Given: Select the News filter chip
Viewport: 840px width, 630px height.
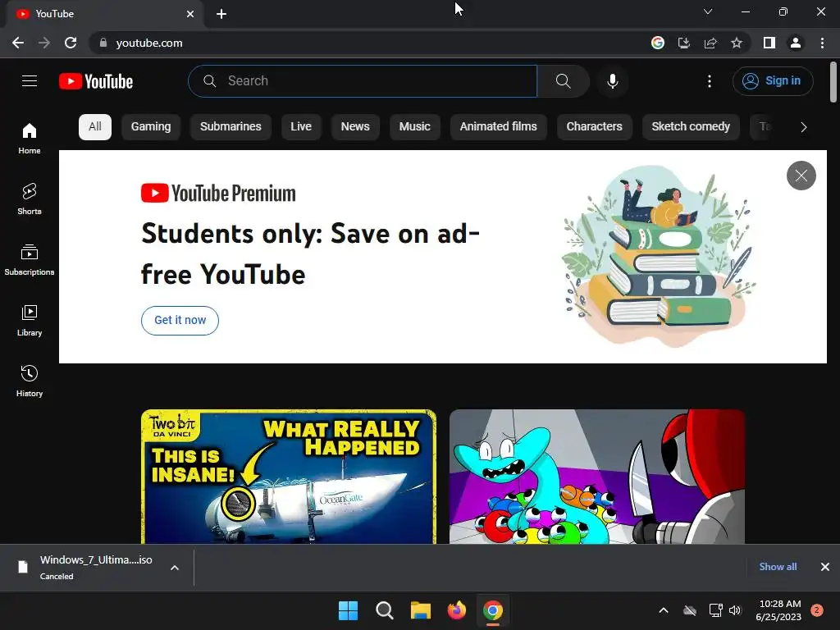Looking at the screenshot, I should tap(355, 127).
